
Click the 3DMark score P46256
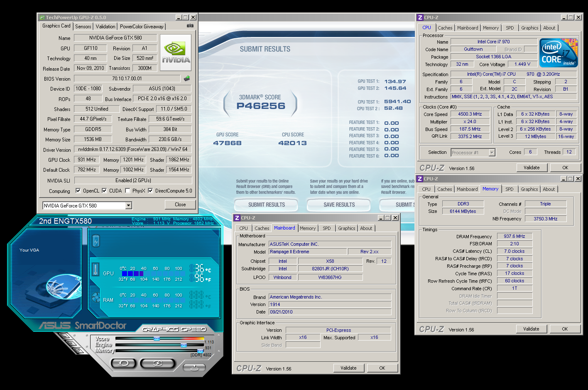[261, 106]
